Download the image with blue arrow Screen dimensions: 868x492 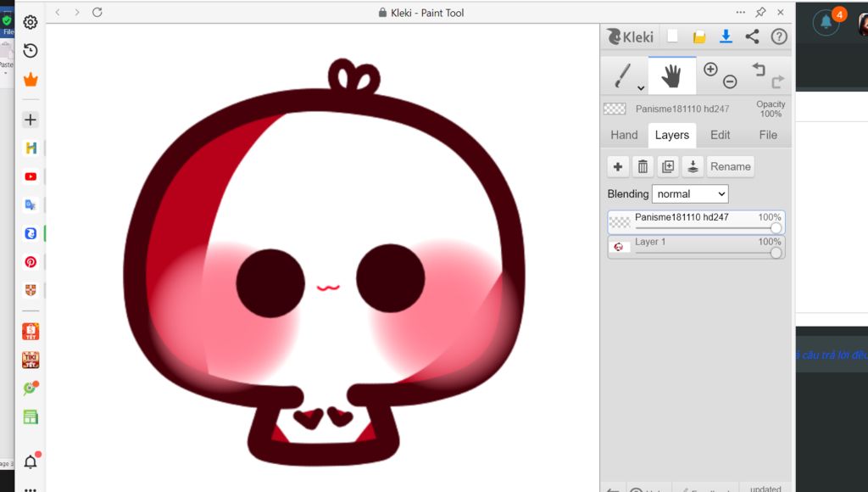pos(726,36)
